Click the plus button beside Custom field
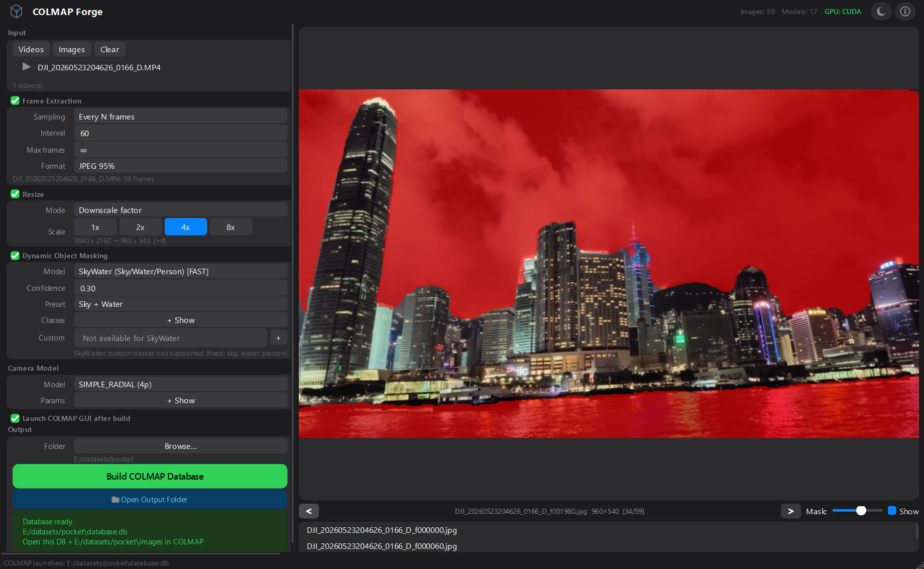 point(279,338)
